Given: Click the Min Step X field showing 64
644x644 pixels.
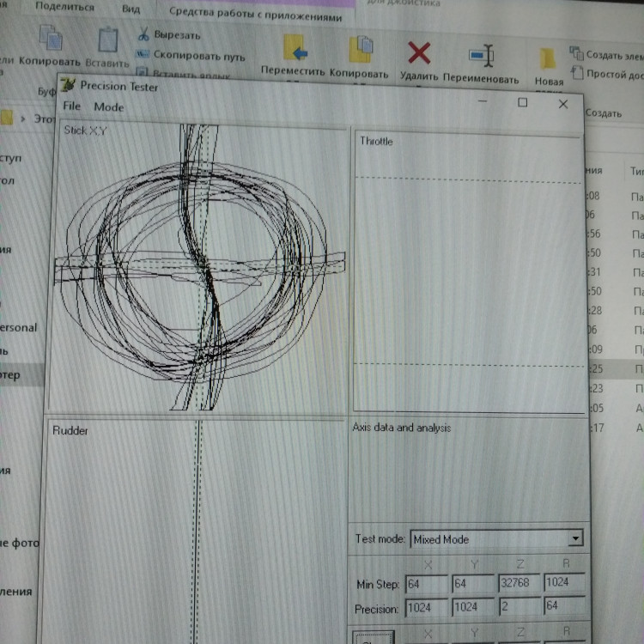Looking at the screenshot, I should [426, 584].
